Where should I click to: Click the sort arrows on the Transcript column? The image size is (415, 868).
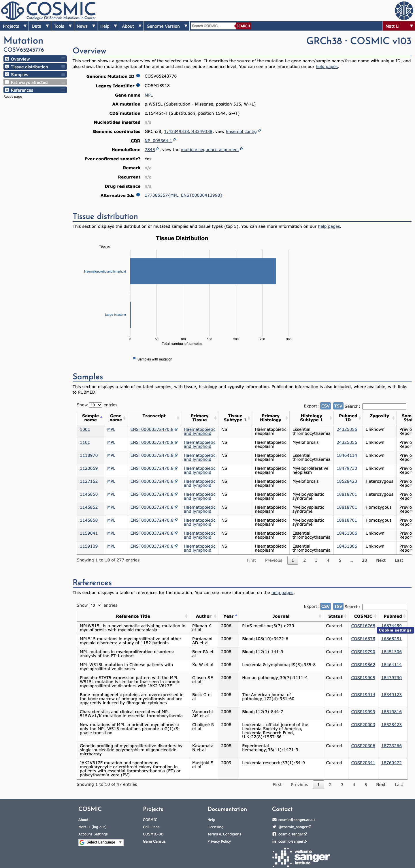pyautogui.click(x=178, y=418)
